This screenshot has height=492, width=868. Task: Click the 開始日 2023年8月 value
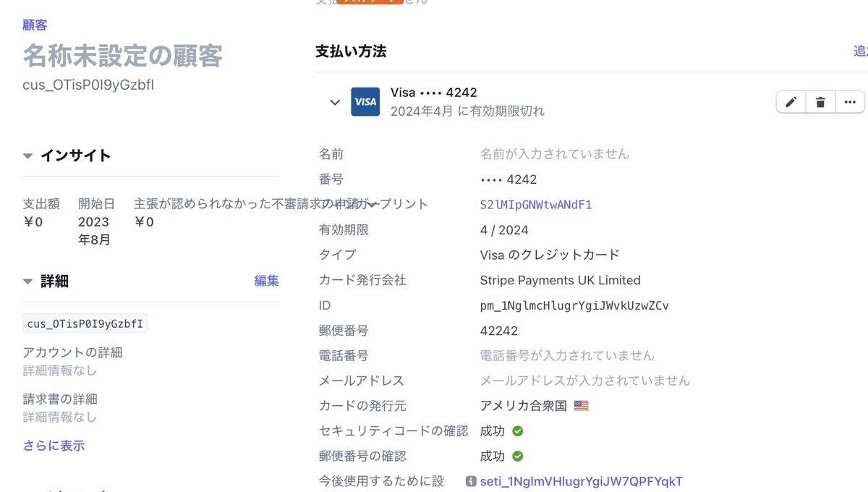point(94,231)
